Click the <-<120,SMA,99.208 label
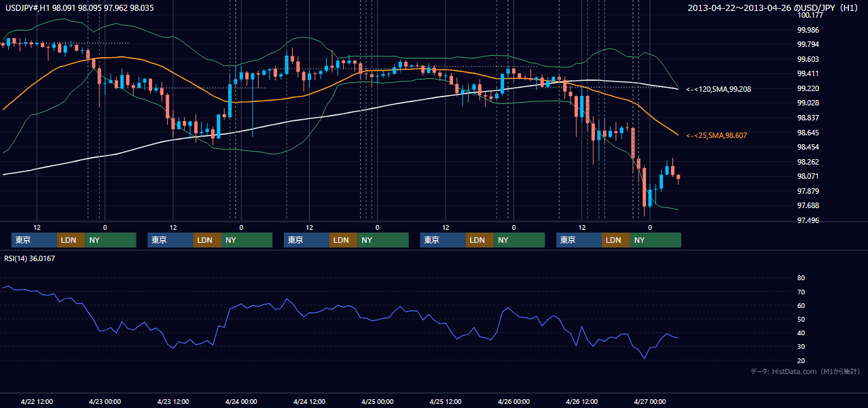 click(719, 89)
